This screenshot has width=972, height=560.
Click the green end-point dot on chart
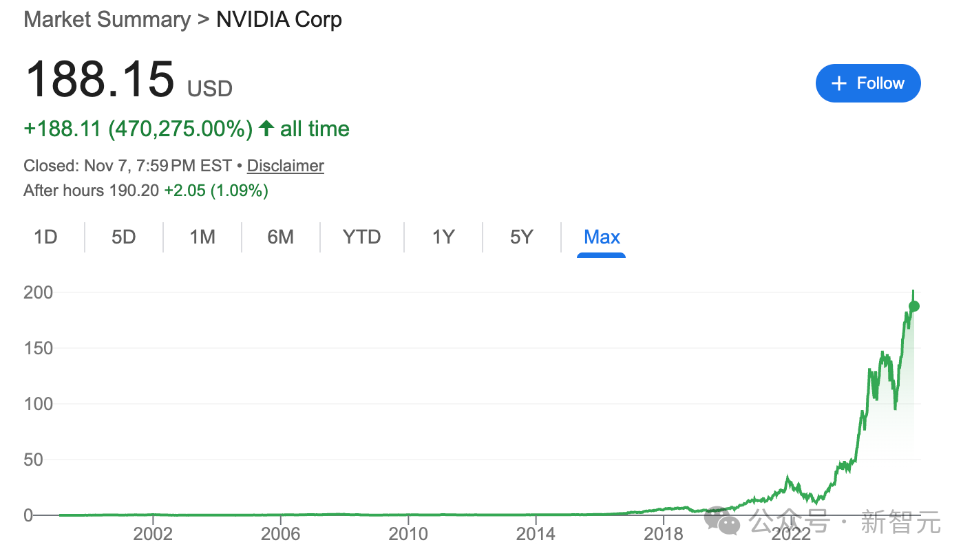[913, 306]
